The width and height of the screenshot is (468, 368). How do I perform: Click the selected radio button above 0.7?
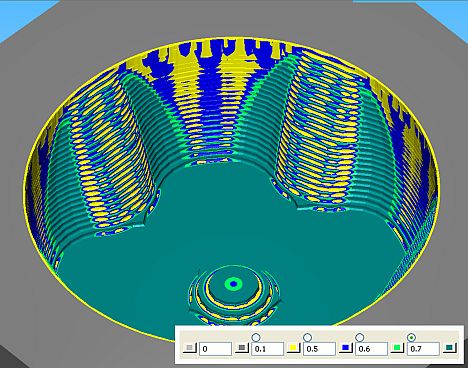[412, 337]
